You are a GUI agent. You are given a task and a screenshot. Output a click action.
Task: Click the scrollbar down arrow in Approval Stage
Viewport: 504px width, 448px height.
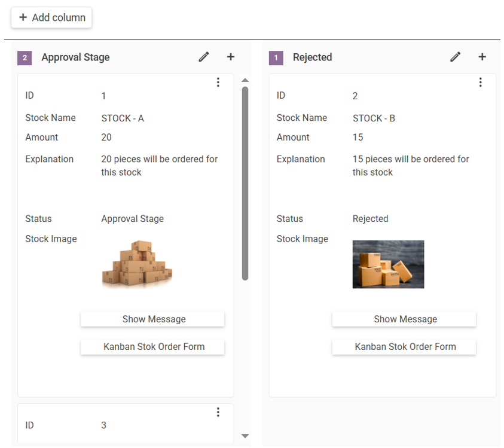(x=245, y=436)
